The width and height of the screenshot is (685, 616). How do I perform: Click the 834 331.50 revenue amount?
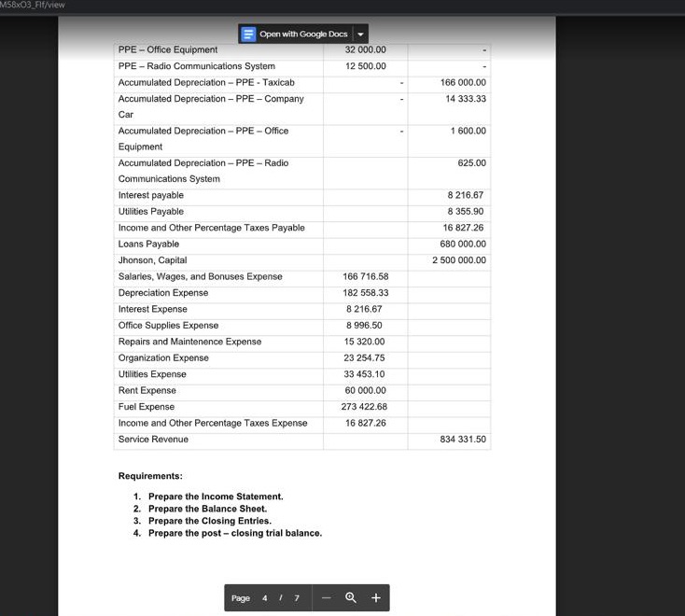click(x=463, y=439)
